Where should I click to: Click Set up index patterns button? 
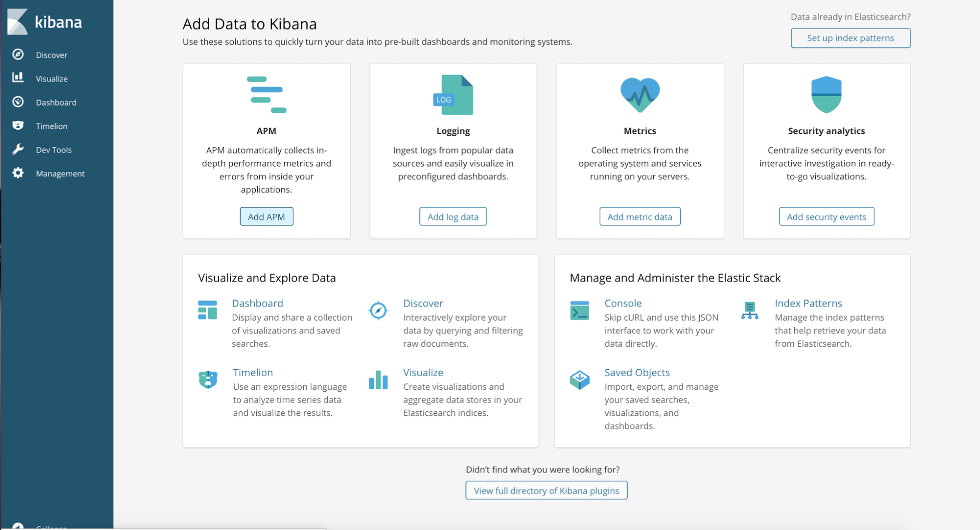pos(850,38)
